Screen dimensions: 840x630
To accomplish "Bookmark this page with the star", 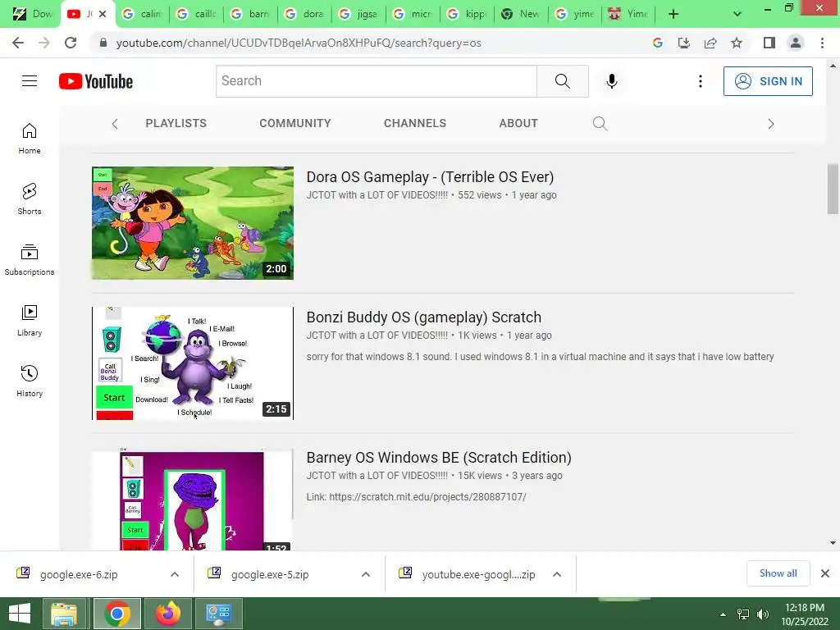I will pos(737,43).
